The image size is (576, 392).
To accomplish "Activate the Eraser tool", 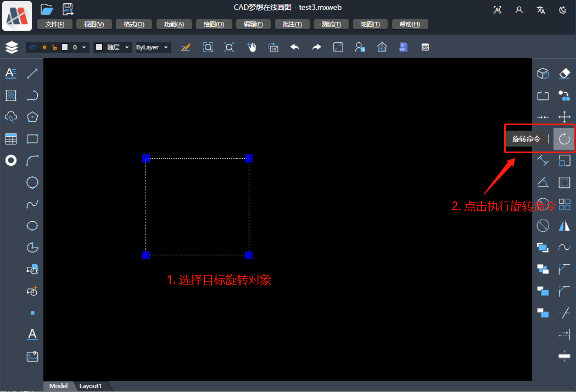I will pos(564,74).
